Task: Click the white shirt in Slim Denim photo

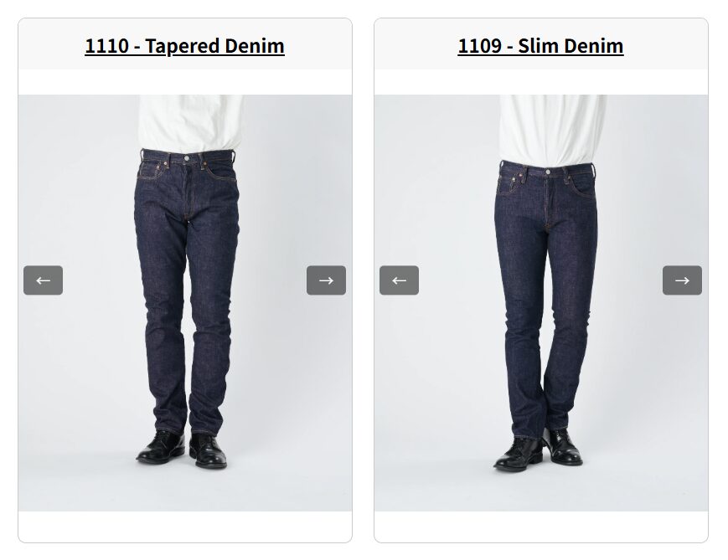Action: click(x=551, y=129)
